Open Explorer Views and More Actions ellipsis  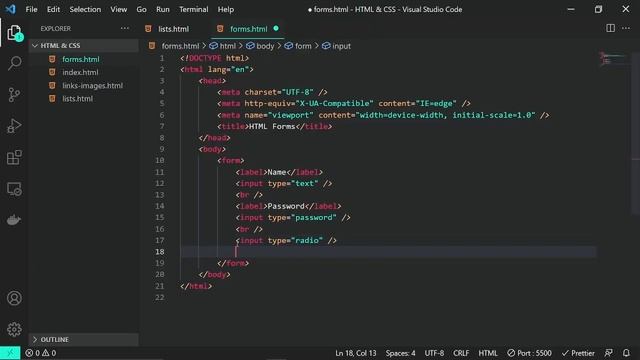(x=125, y=28)
